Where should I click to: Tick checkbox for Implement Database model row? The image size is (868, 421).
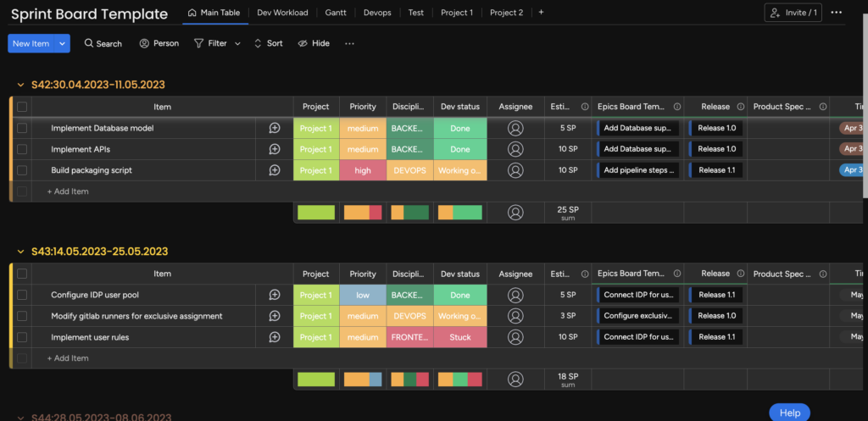point(22,128)
